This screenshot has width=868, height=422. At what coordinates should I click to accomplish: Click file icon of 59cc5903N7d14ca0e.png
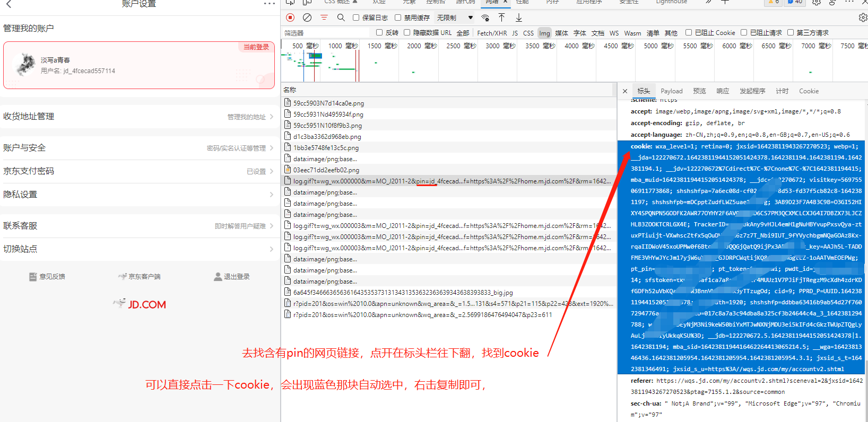(288, 103)
